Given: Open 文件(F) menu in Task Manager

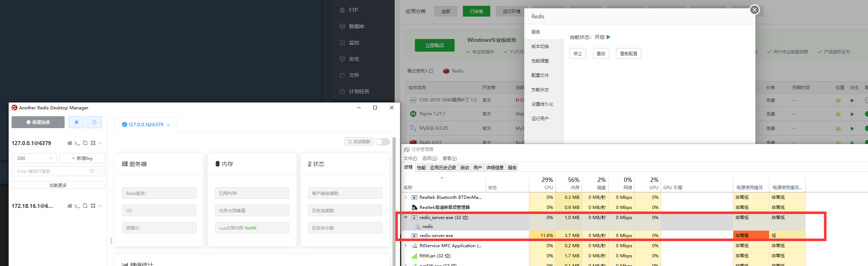Looking at the screenshot, I should tap(410, 158).
